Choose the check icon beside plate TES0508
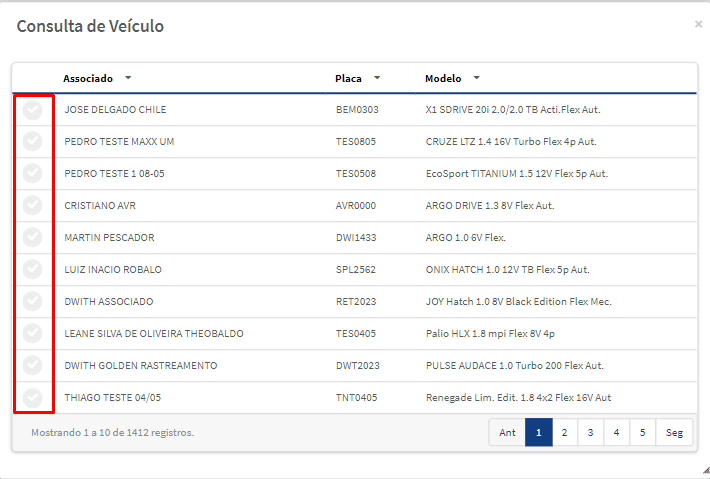Screen dimensions: 710x479 pyautogui.click(x=33, y=173)
